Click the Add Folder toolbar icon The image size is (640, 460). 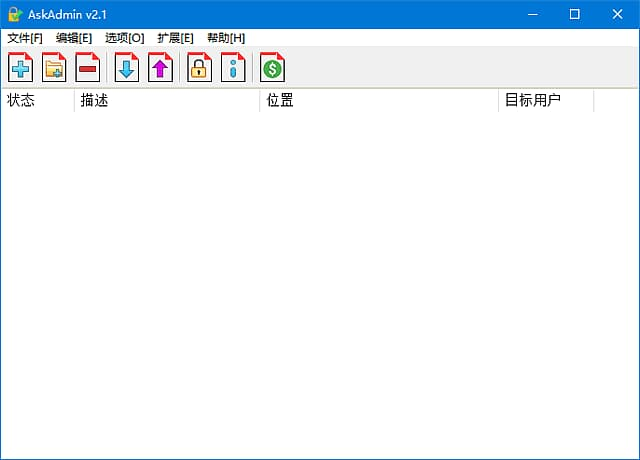pyautogui.click(x=54, y=68)
